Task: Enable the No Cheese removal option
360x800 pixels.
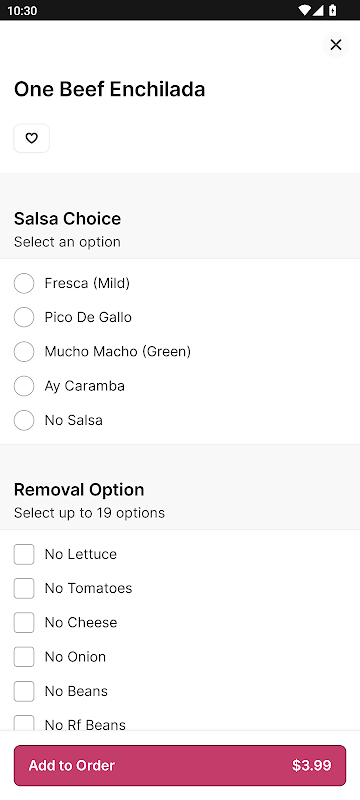Action: [x=24, y=622]
